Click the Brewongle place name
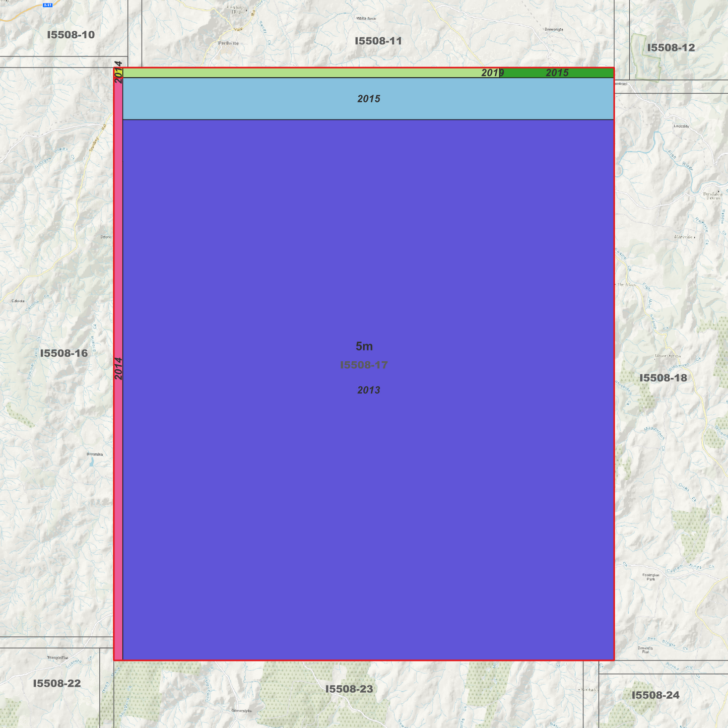This screenshot has height=728, width=728. pyautogui.click(x=554, y=29)
